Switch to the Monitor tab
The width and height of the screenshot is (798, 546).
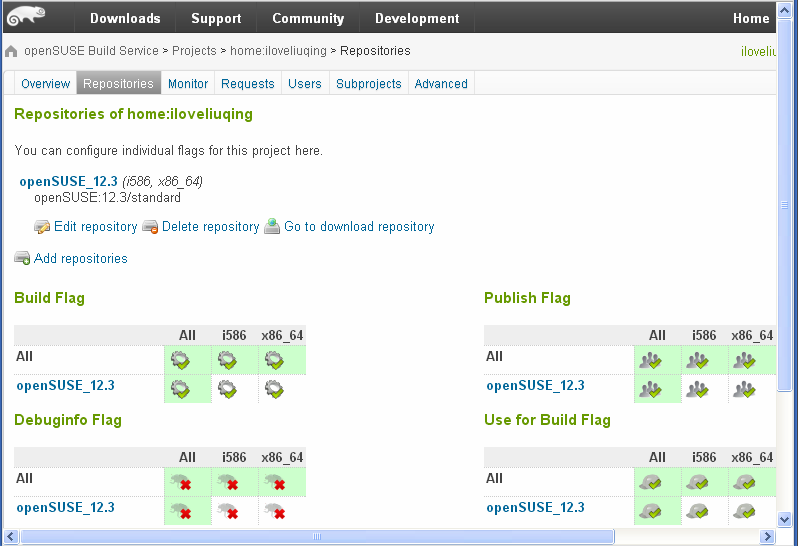(188, 83)
